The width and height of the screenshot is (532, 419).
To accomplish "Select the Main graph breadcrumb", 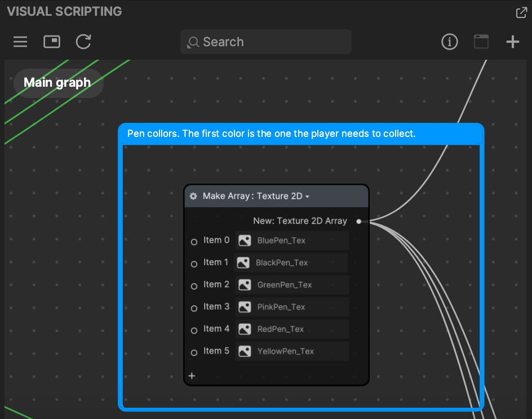I will (x=58, y=83).
